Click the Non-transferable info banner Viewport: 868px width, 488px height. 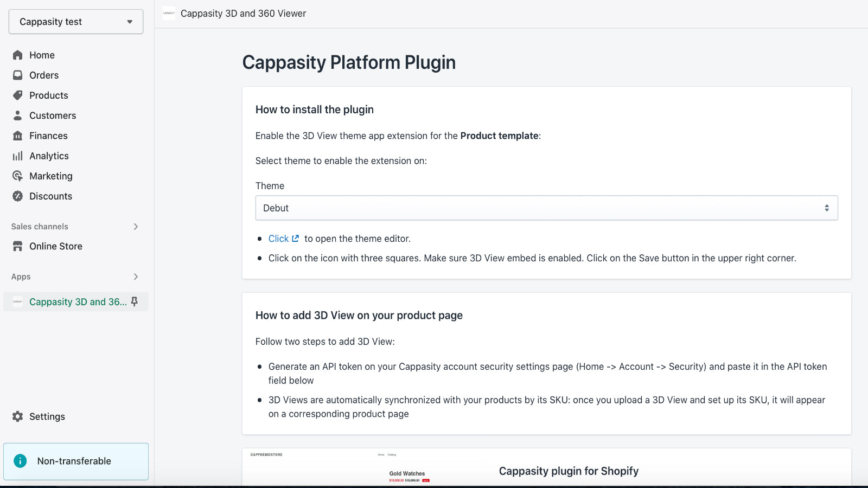(x=75, y=461)
